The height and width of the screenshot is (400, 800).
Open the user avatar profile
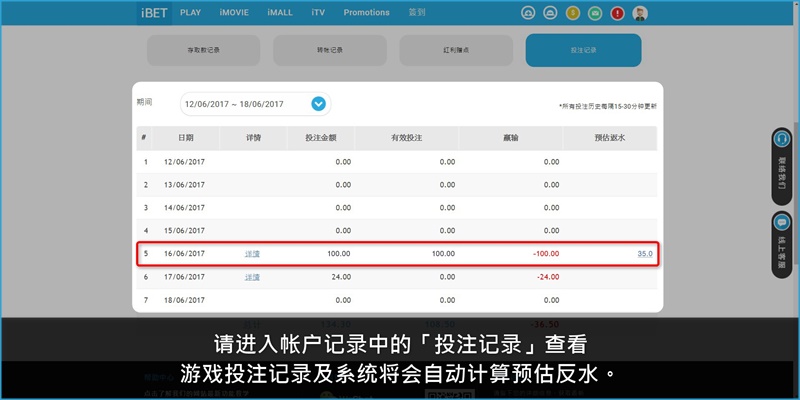click(640, 13)
